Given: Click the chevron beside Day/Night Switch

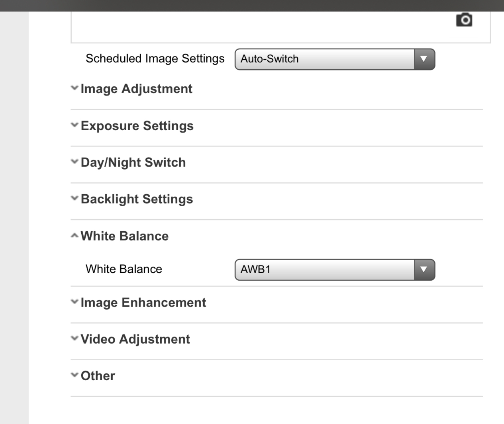Looking at the screenshot, I should 75,162.
